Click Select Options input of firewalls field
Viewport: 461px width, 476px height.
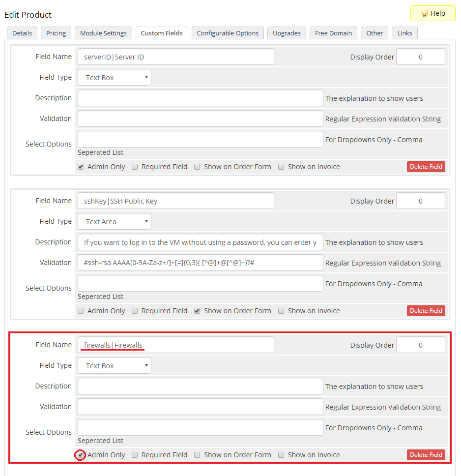tap(201, 427)
